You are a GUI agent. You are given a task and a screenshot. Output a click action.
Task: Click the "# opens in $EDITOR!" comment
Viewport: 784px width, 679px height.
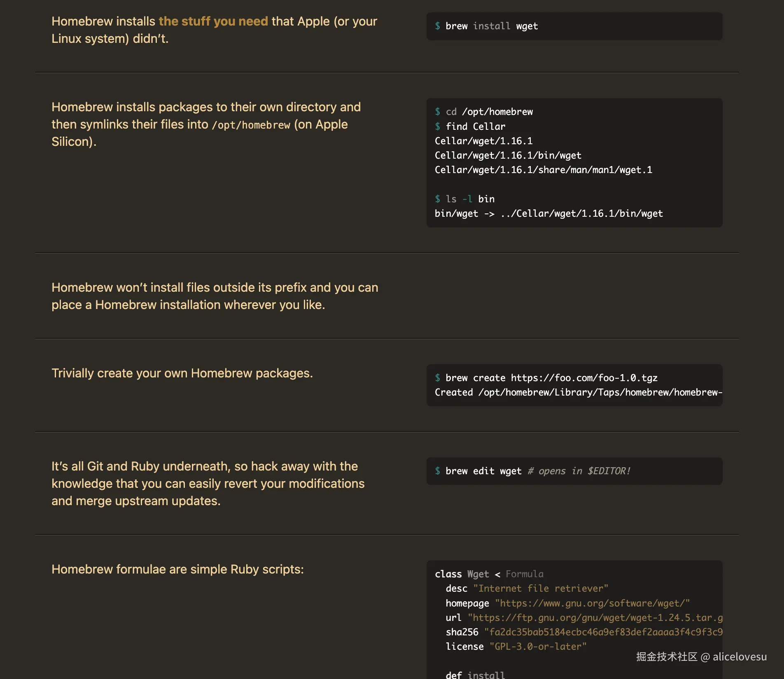coord(579,471)
